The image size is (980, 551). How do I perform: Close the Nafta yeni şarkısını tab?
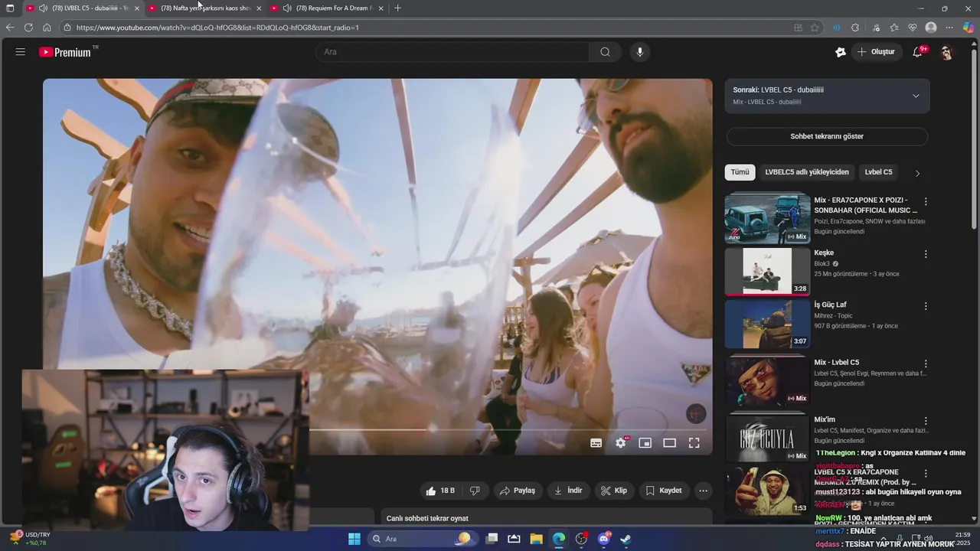click(x=259, y=8)
